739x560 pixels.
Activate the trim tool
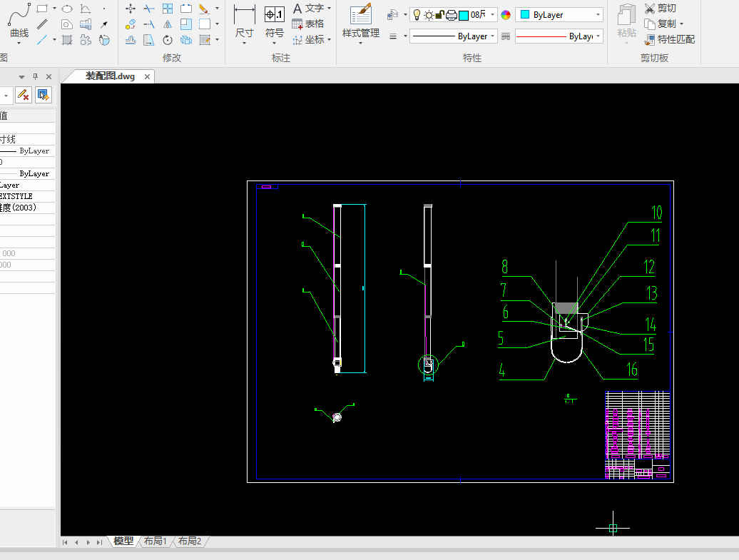(x=149, y=9)
